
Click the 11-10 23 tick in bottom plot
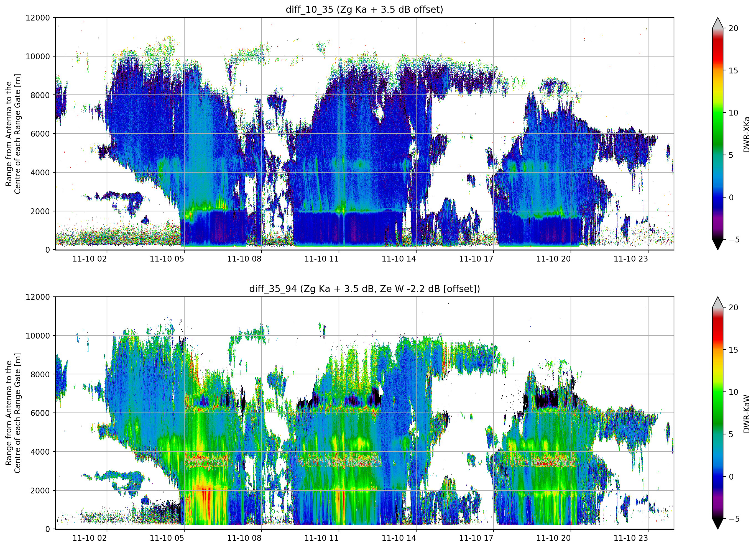[x=631, y=538]
